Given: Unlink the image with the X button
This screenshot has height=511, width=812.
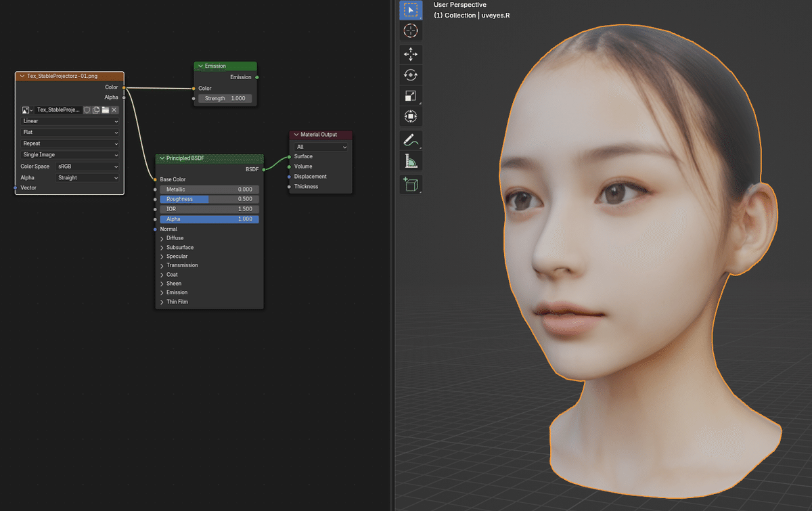Looking at the screenshot, I should pyautogui.click(x=114, y=110).
